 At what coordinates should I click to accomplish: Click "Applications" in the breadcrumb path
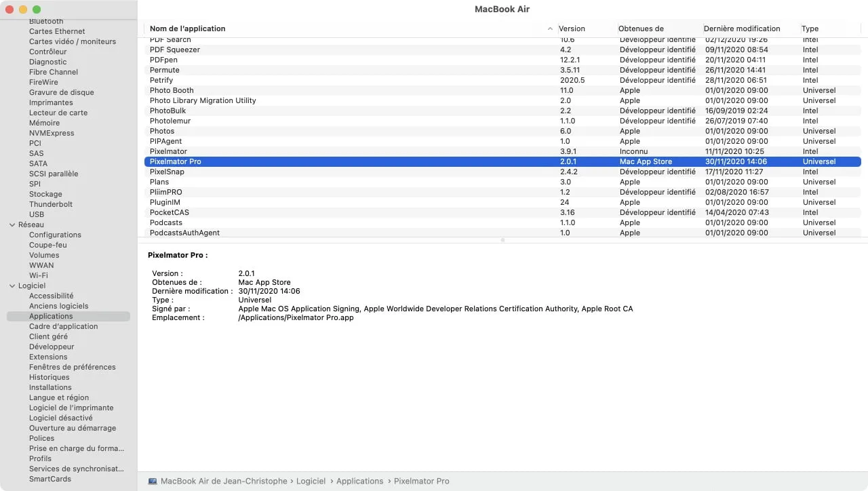coord(359,481)
